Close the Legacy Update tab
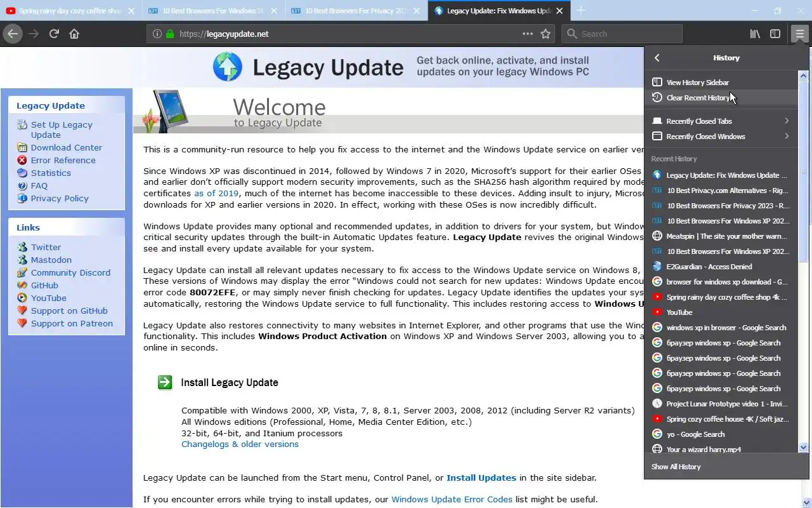 click(560, 11)
